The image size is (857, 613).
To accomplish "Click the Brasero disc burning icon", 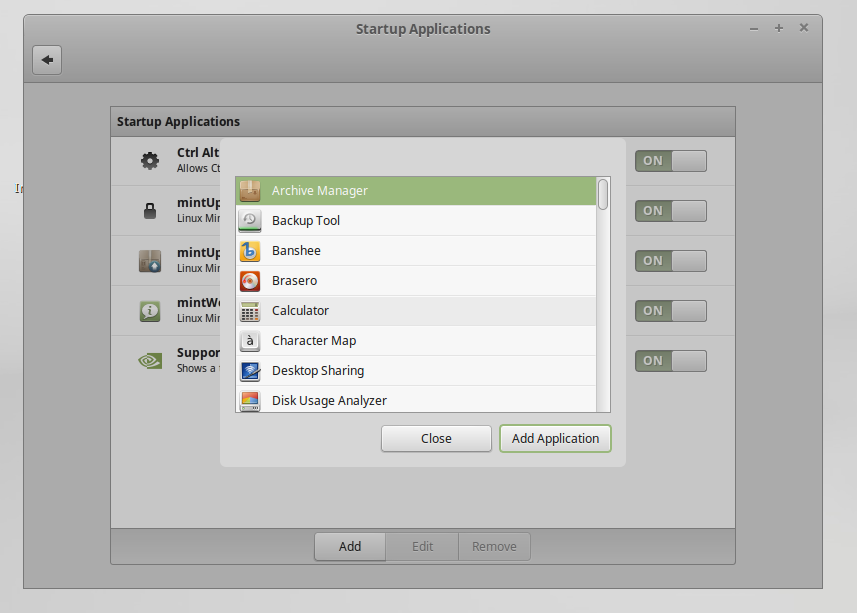I will coord(250,281).
